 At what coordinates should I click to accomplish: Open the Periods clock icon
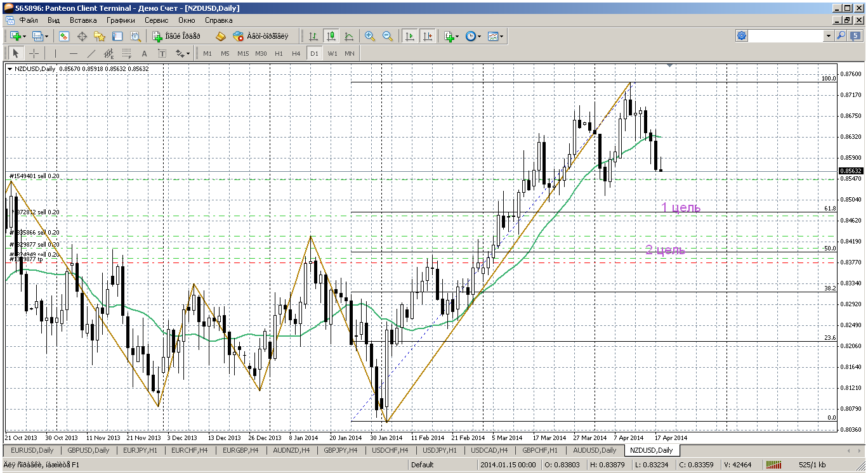[470, 37]
